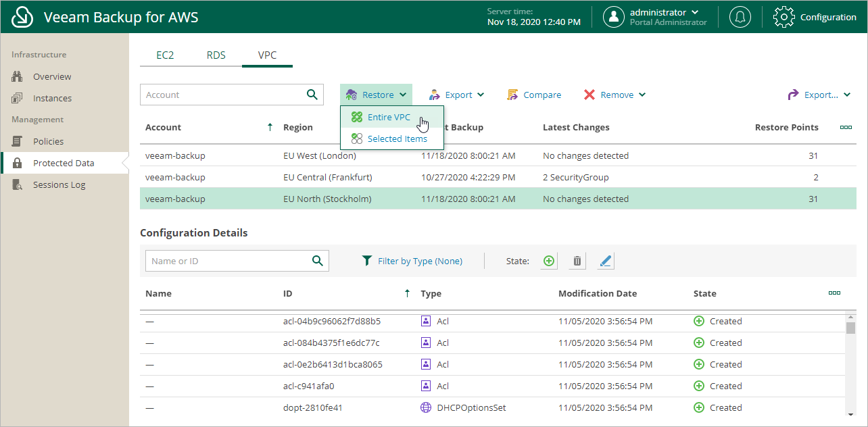Sort by Region column header
The image size is (868, 427).
pos(298,127)
